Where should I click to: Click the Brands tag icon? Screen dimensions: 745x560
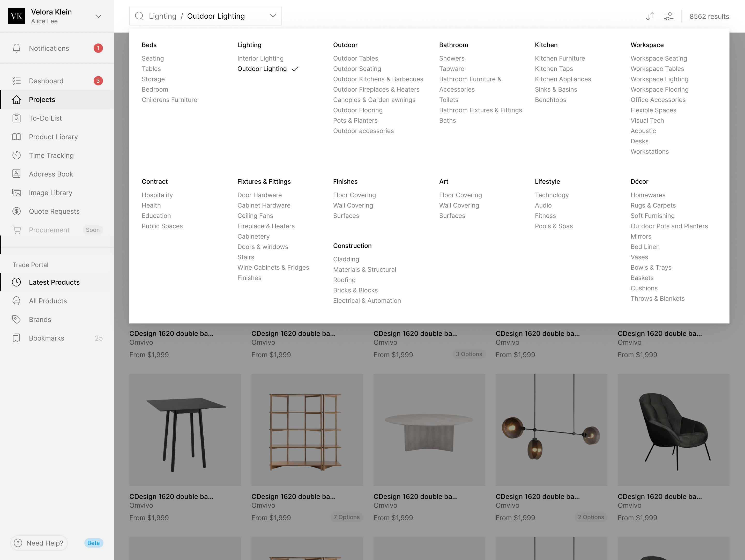[x=17, y=319]
